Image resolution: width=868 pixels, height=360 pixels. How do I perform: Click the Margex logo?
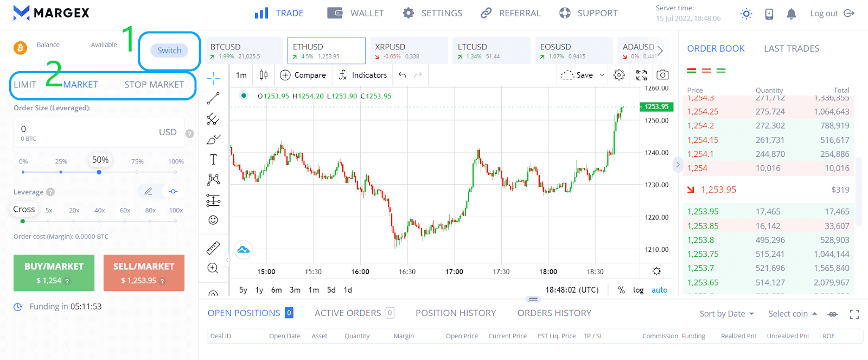[x=52, y=12]
